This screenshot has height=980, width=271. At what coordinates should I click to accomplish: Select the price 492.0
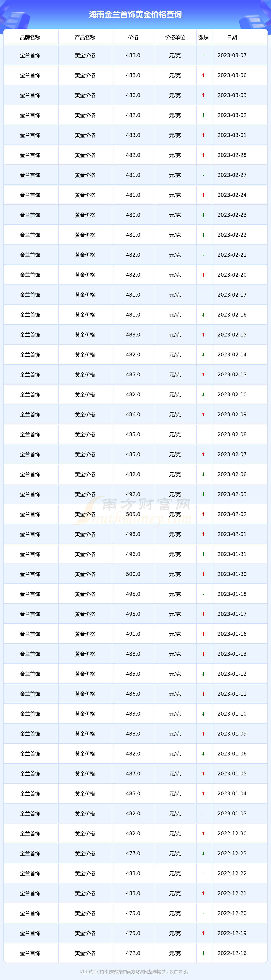point(133,495)
